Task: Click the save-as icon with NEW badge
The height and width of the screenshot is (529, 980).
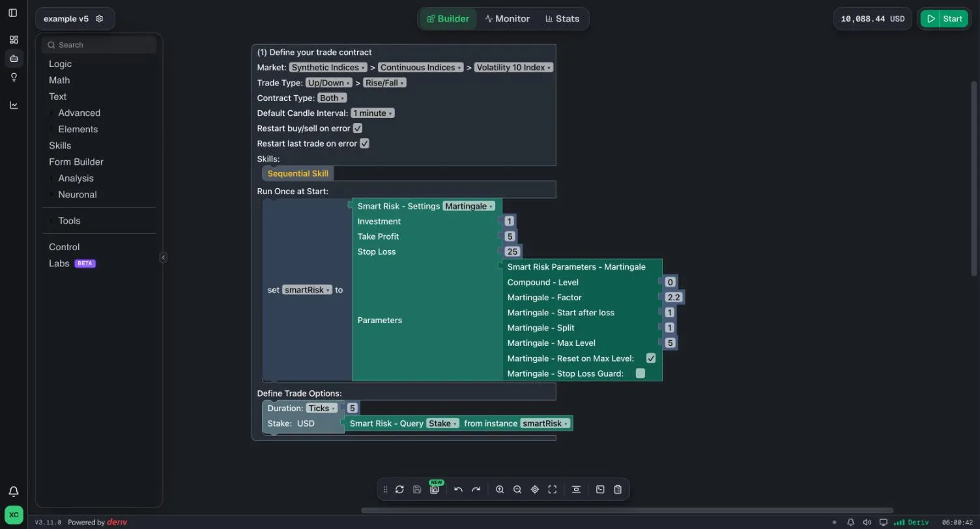Action: (435, 489)
